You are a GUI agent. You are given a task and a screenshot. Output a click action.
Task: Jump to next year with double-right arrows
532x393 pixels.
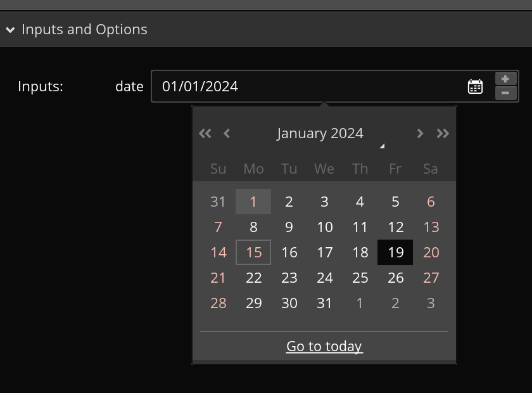tap(443, 133)
